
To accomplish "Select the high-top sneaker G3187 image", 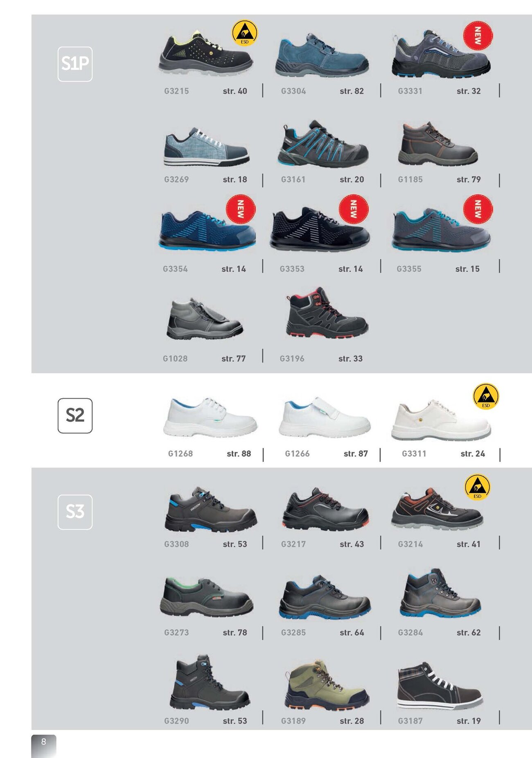I will pyautogui.click(x=440, y=686).
